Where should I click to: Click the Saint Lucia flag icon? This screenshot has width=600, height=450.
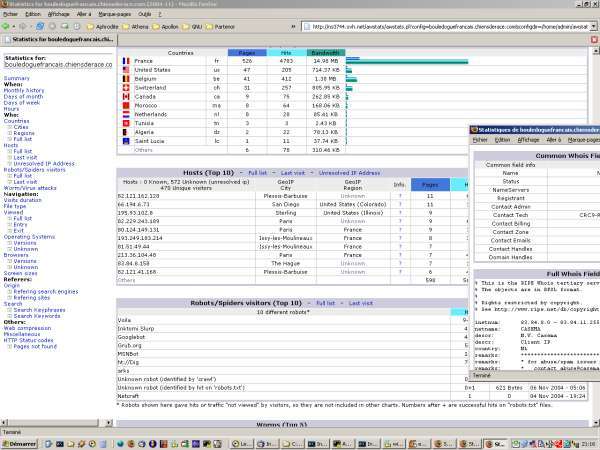click(126, 141)
